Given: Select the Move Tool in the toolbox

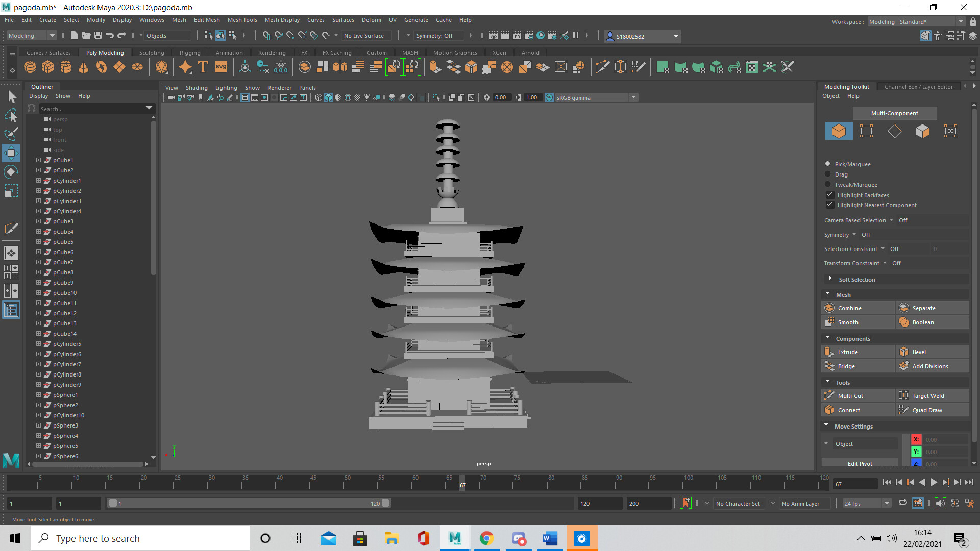Looking at the screenshot, I should pyautogui.click(x=11, y=153).
